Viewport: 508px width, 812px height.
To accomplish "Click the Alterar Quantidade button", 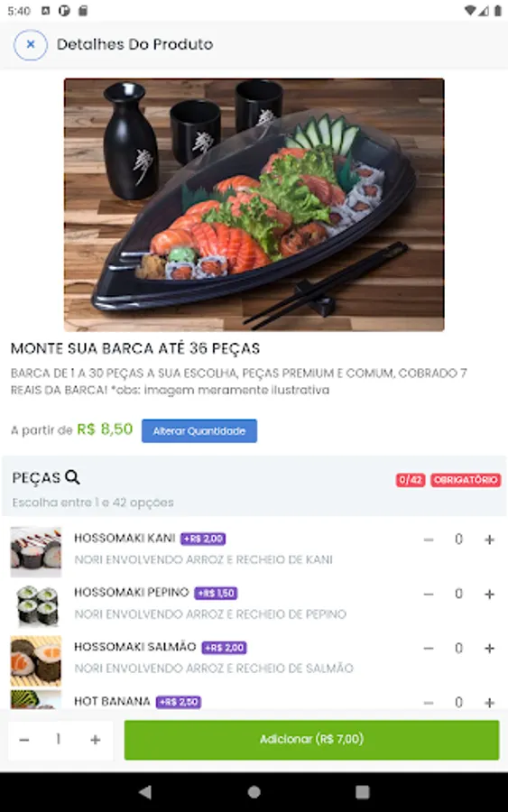I will tap(199, 431).
